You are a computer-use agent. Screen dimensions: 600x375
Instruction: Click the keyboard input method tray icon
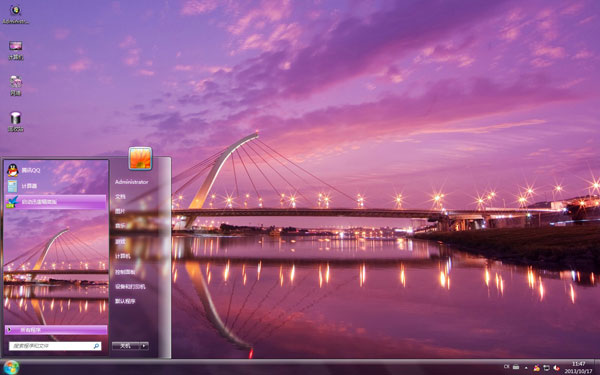(x=516, y=367)
